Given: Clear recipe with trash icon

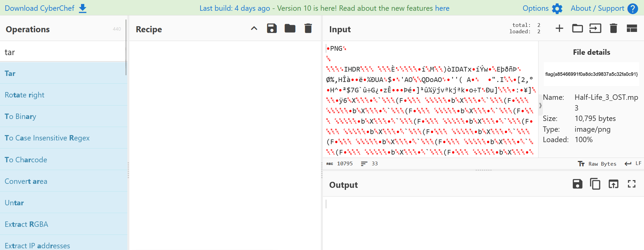Looking at the screenshot, I should 308,29.
